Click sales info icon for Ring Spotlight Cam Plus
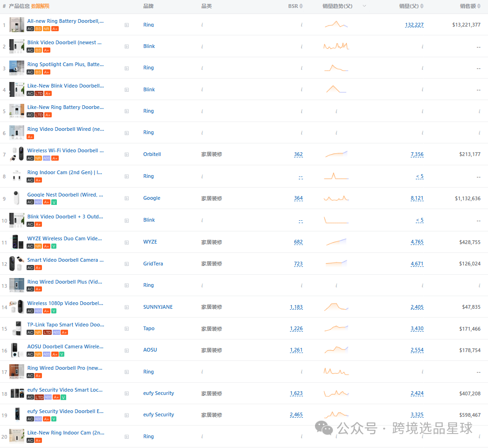 point(422,68)
